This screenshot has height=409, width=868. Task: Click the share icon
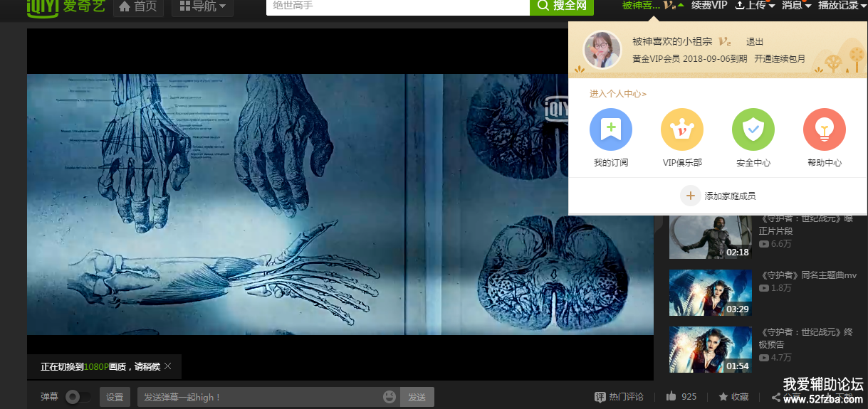coord(776,397)
